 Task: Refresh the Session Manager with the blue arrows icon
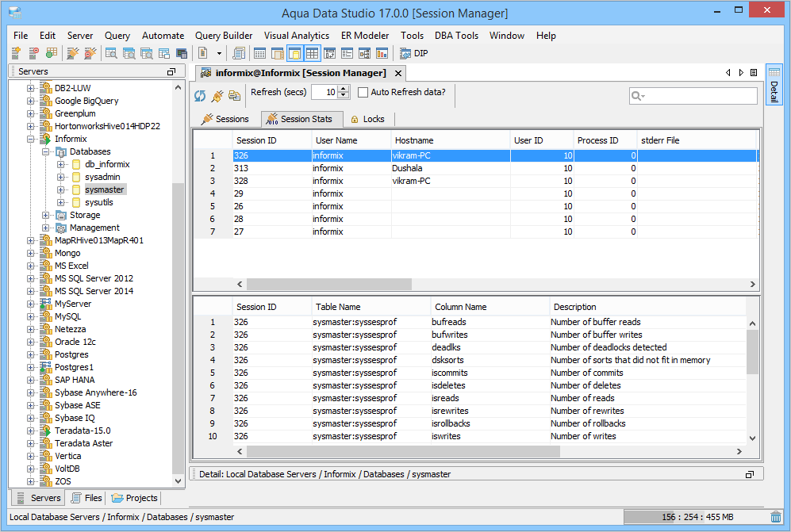[200, 95]
